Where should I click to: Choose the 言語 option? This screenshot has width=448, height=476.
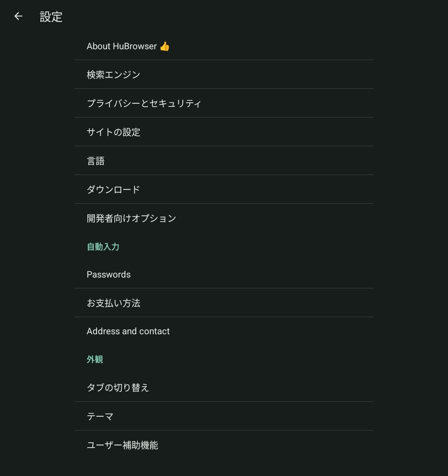click(x=224, y=161)
